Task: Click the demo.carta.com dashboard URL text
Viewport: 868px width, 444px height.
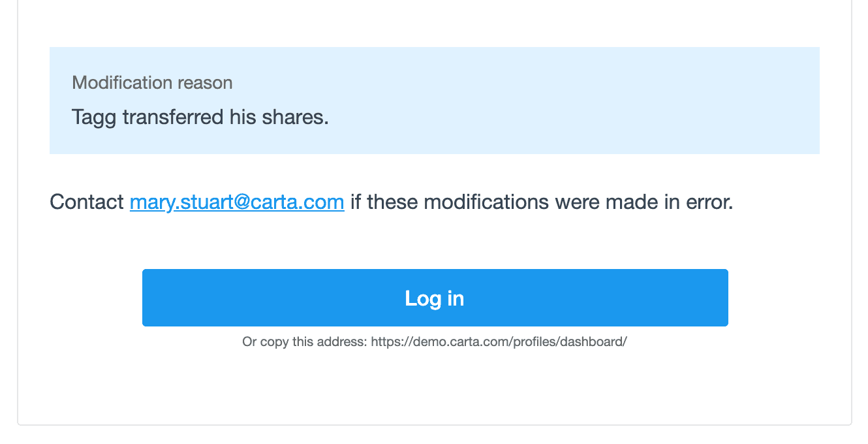Action: click(499, 341)
